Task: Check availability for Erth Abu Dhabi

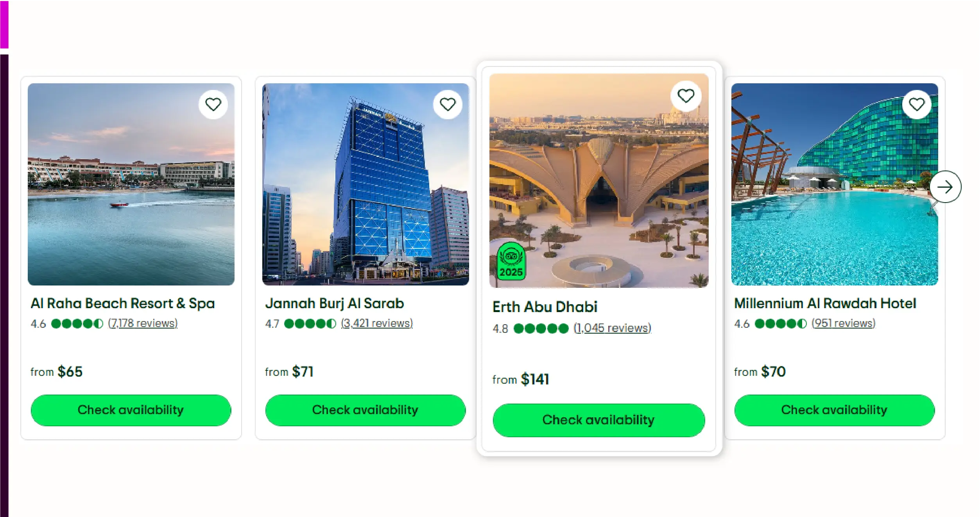Action: pos(599,420)
